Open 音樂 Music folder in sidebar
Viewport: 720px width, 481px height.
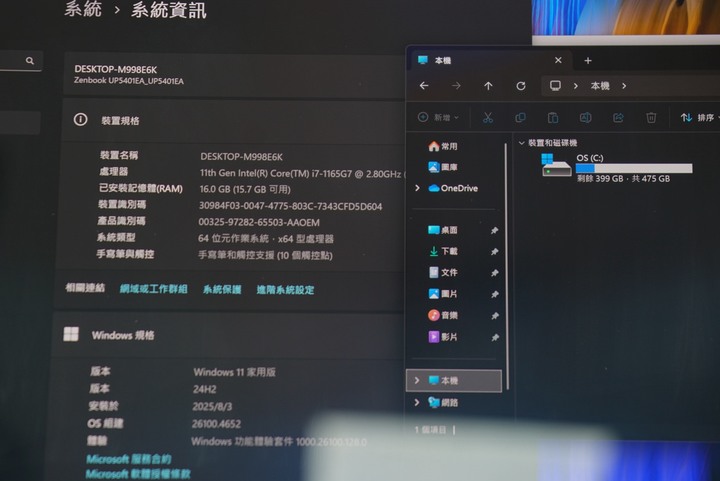[x=443, y=315]
